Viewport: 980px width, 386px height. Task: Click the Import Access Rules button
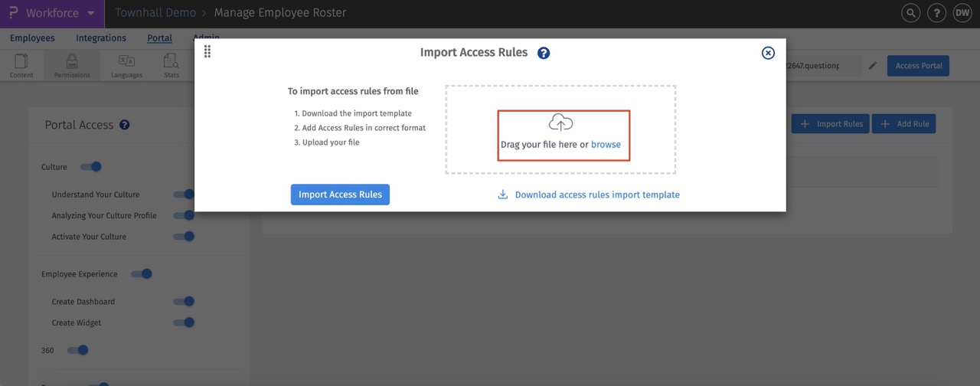tap(340, 195)
